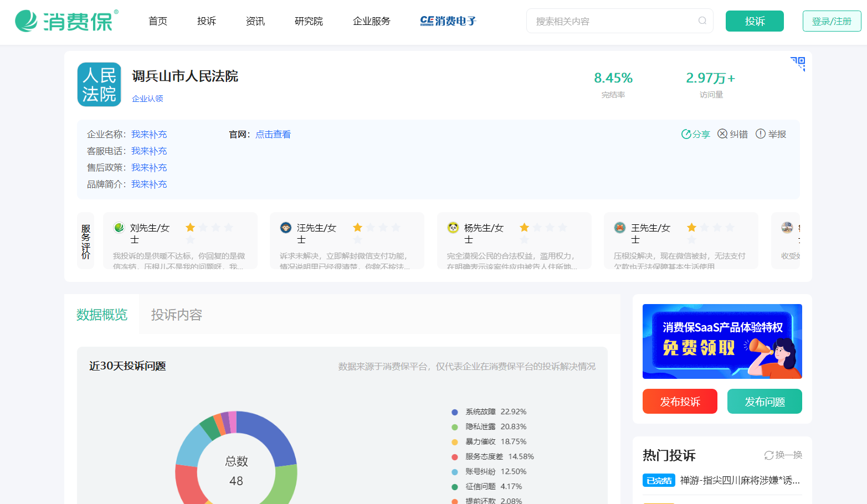Click 汪先生/女士 reviewer avatar

(286, 228)
